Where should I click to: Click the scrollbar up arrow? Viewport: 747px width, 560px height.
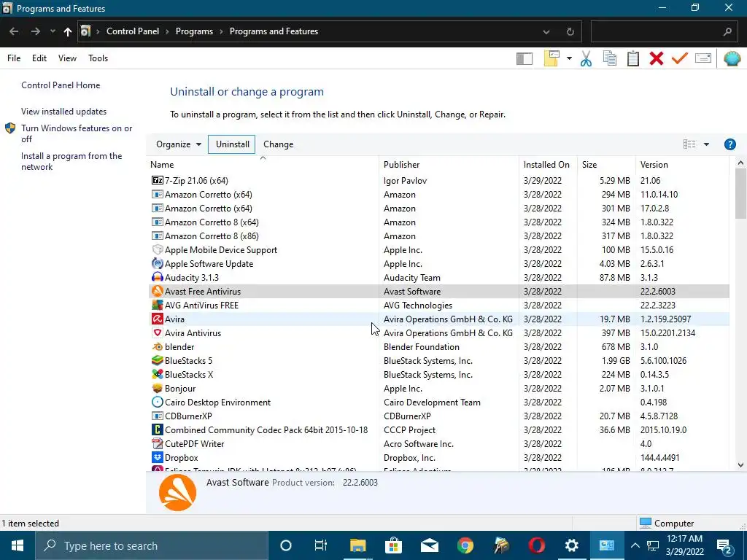coord(740,163)
